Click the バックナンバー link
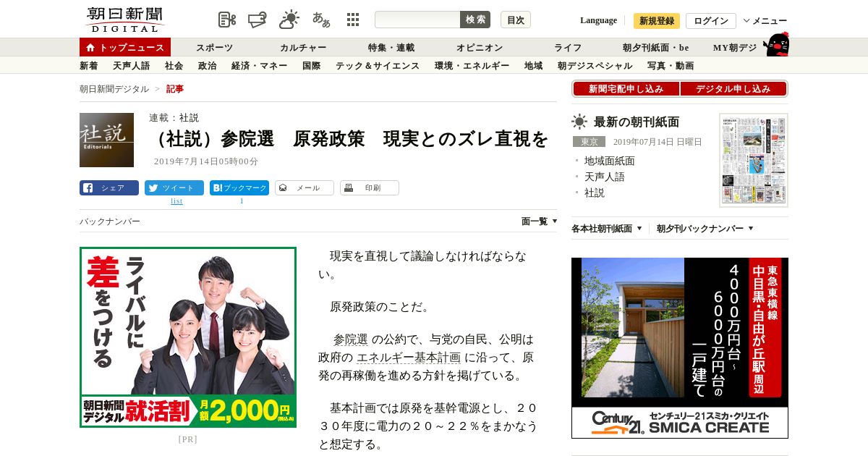 (x=110, y=221)
